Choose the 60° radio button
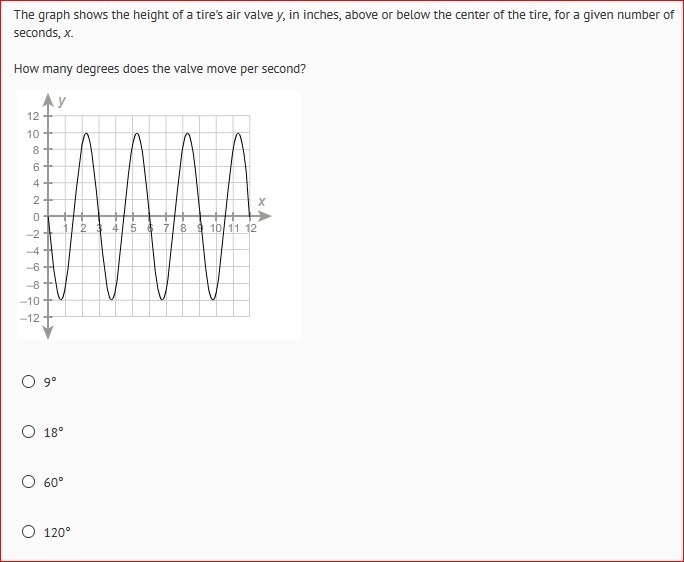This screenshot has width=684, height=562. pyautogui.click(x=28, y=482)
